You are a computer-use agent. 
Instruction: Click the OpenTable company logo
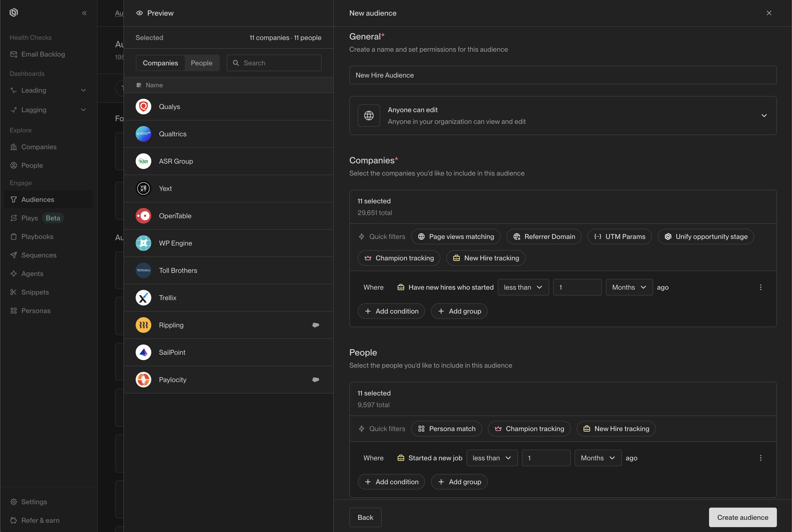coord(144,216)
